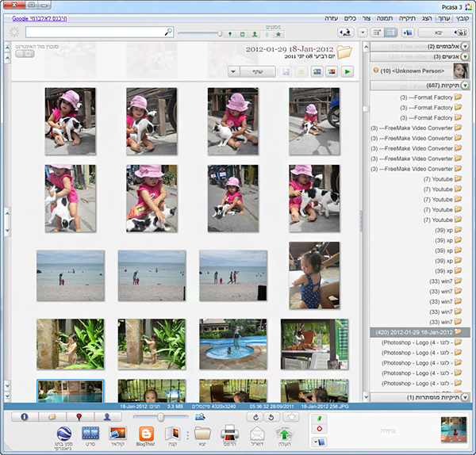The image size is (476, 455).
Task: Toggle the geotag pin filter
Action: (230, 34)
